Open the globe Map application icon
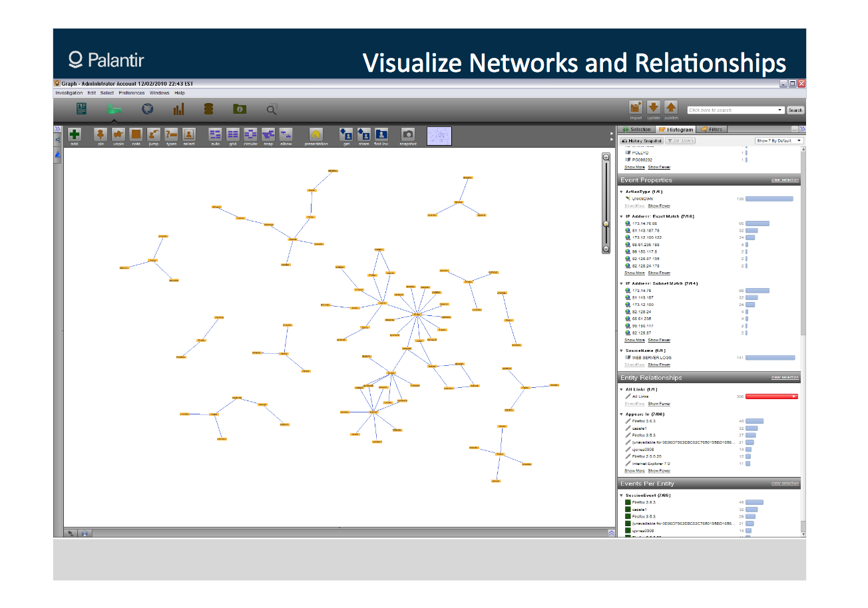Image resolution: width=868 pixels, height=608 pixels. (147, 109)
